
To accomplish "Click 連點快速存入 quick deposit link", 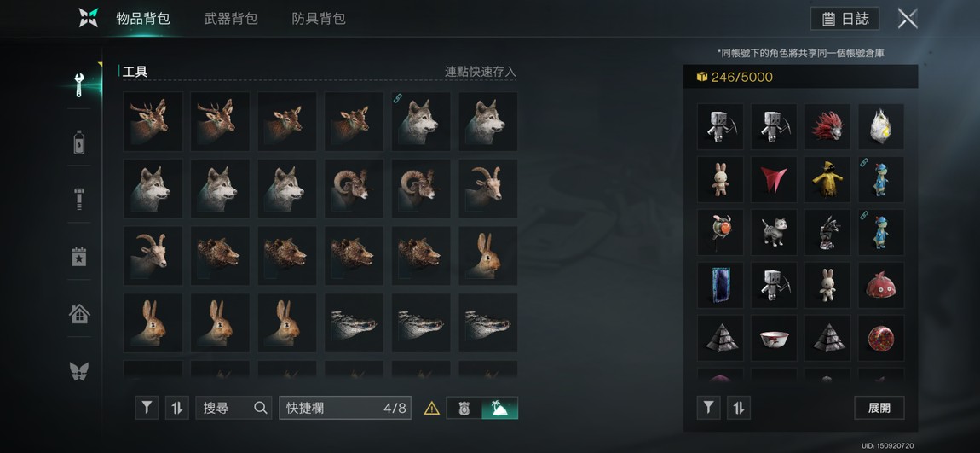I will coord(480,72).
